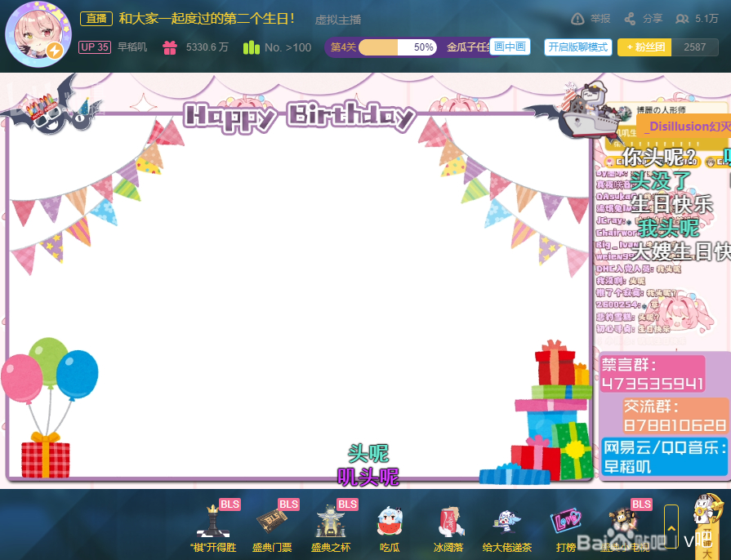Click the UP 35 level badge
Viewport: 731px width, 560px height.
pos(95,47)
